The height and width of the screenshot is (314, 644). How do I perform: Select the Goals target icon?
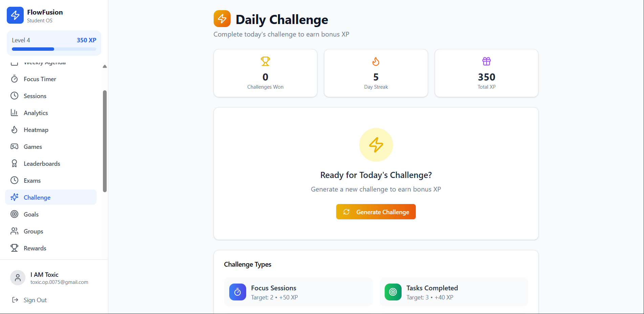(14, 214)
